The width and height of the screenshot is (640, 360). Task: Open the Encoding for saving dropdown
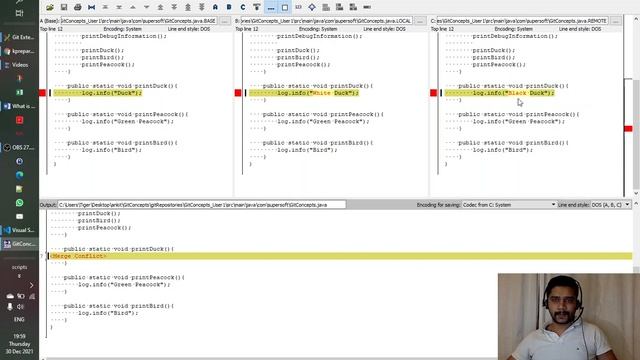(x=509, y=205)
